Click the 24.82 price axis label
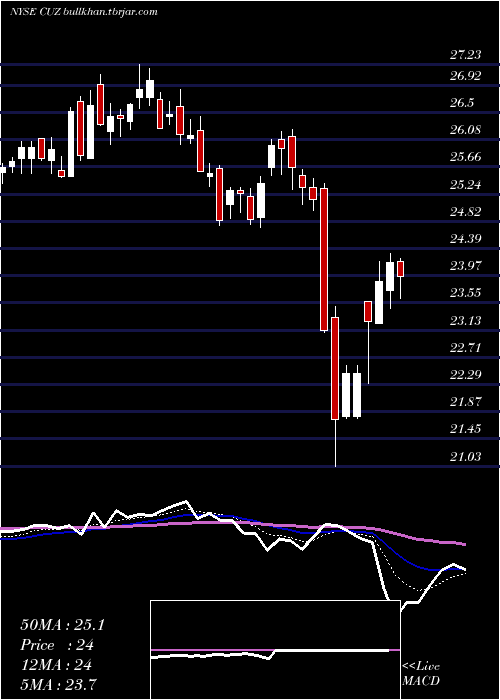The height and width of the screenshot is (700, 500). pos(466,212)
